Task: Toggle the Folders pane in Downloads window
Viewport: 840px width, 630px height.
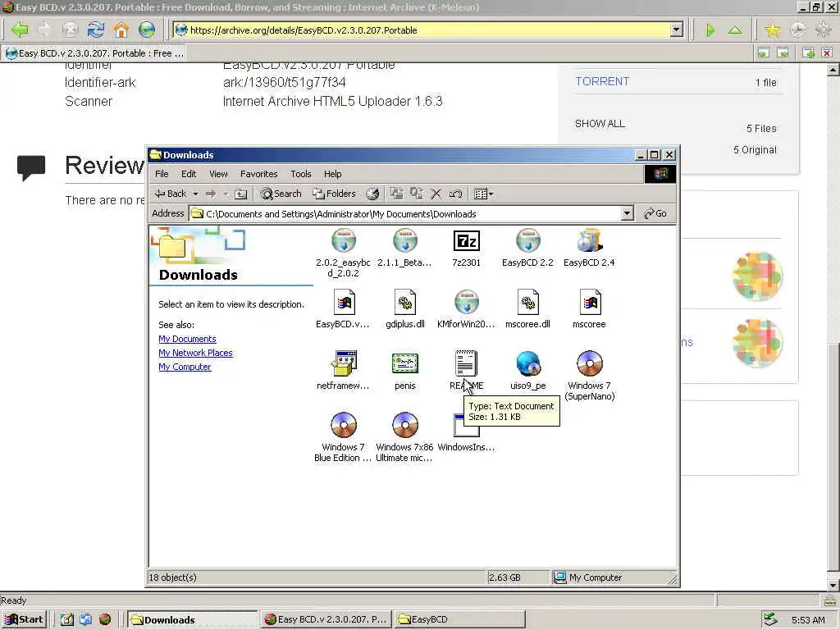Action: point(335,194)
